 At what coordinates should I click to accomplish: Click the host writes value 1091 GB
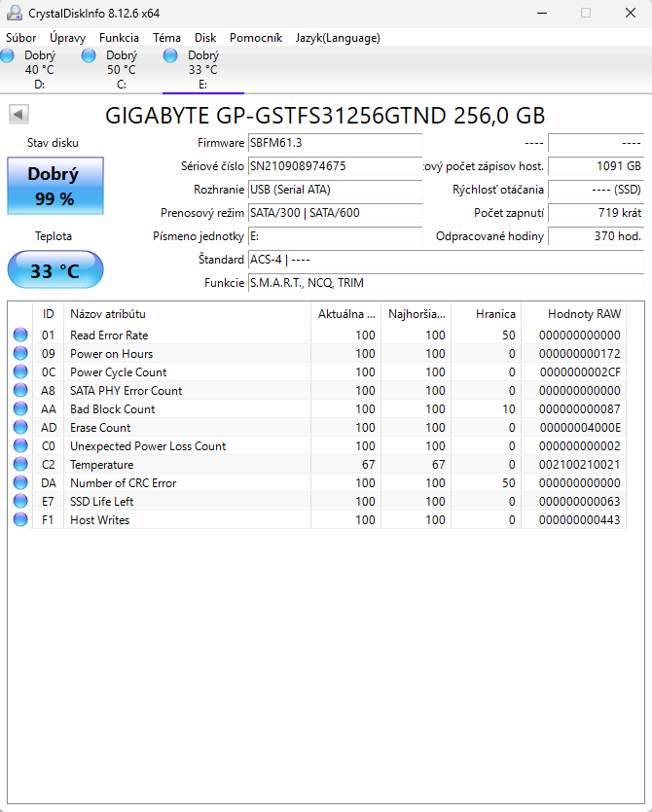coord(596,166)
